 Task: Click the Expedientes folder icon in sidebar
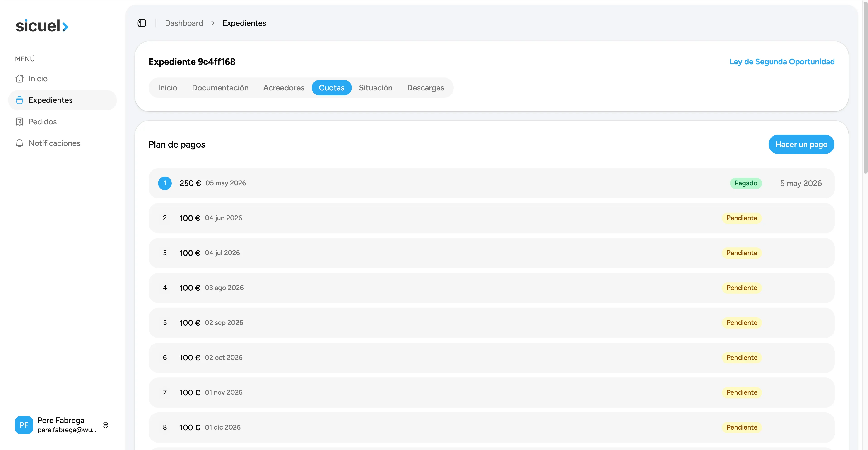click(19, 100)
